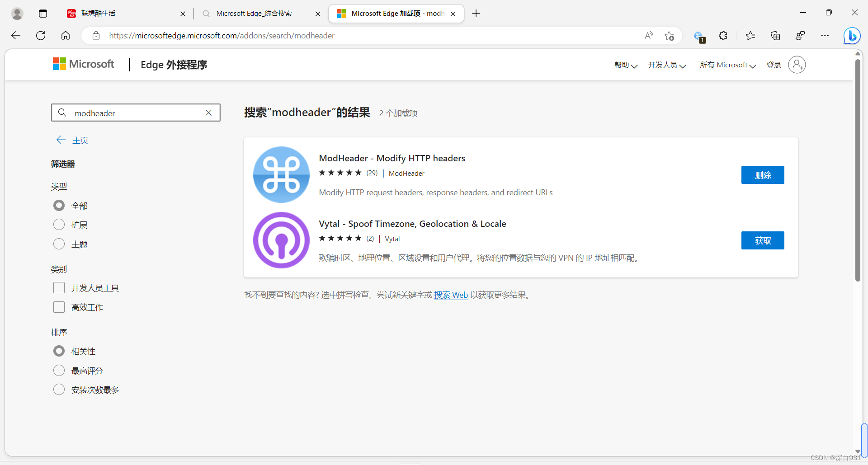Viewport: 868px width, 465px height.
Task: Click the browser address bar URL
Action: [222, 36]
